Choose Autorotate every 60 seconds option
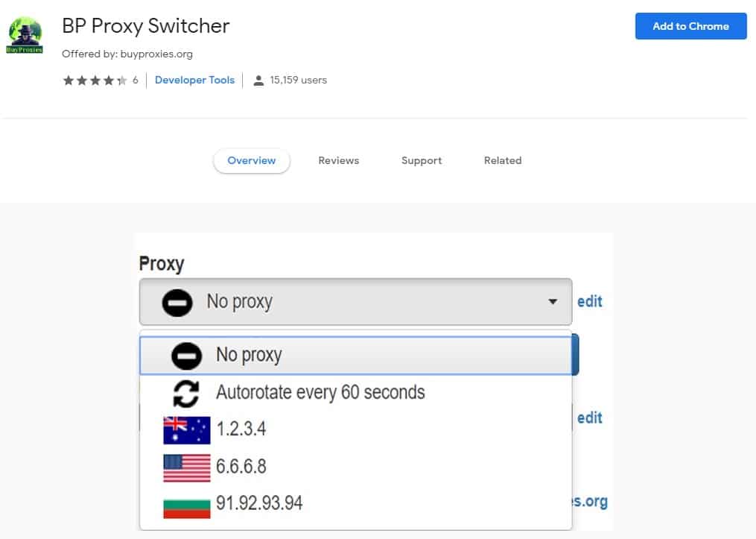Image resolution: width=756 pixels, height=539 pixels. coord(356,393)
